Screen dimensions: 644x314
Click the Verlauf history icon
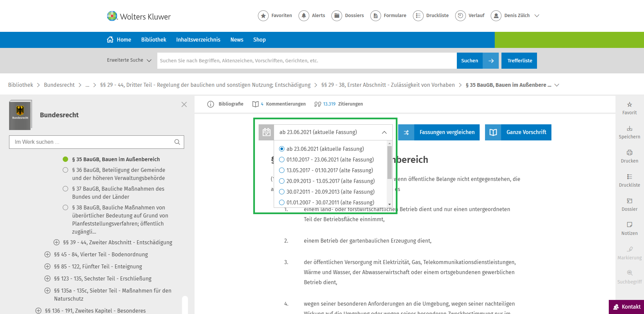460,16
